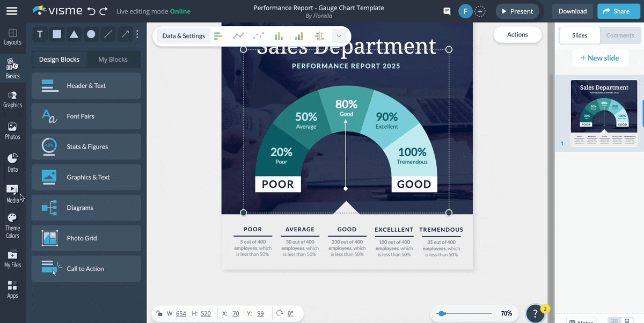Switch the chart to a line chart
Screen dimensions: 644x323
click(238, 35)
